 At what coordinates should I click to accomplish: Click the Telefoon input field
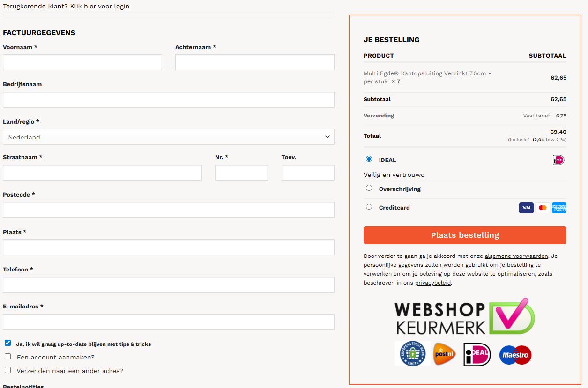coord(169,285)
